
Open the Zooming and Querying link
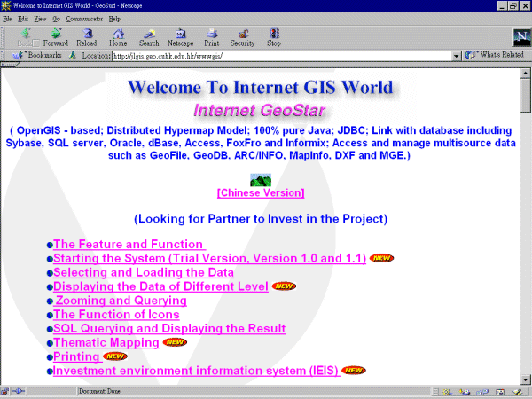coord(120,301)
